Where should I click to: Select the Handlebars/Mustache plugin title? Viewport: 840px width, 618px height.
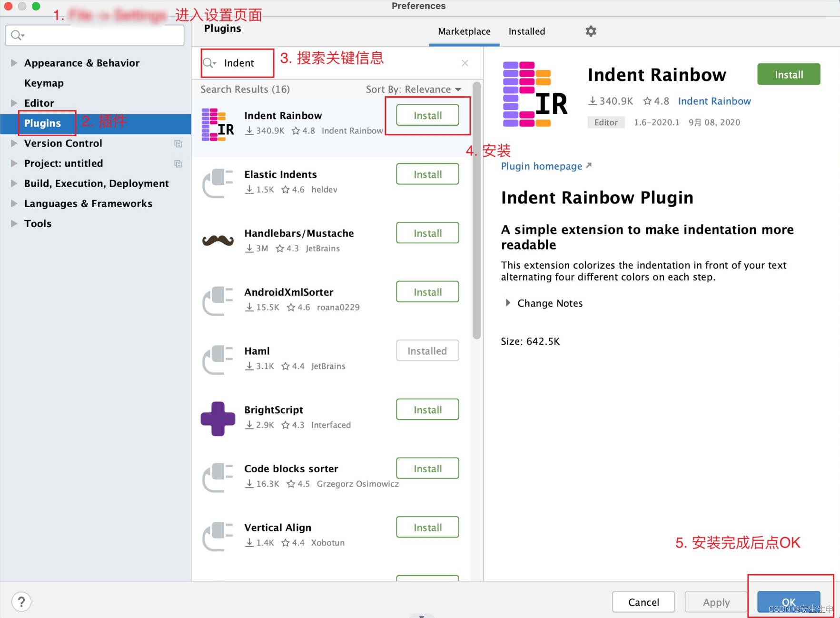pos(299,233)
